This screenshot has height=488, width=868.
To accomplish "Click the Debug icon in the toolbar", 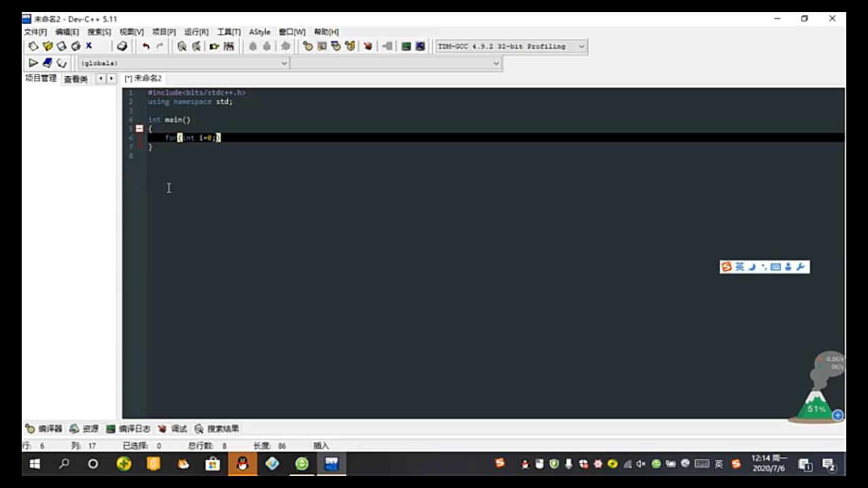I will click(x=368, y=46).
